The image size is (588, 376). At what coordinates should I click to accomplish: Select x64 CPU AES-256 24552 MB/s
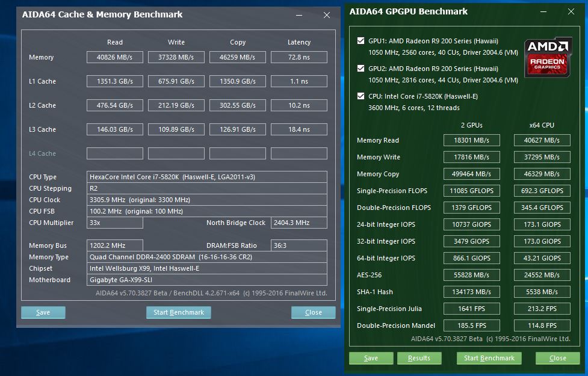click(542, 275)
